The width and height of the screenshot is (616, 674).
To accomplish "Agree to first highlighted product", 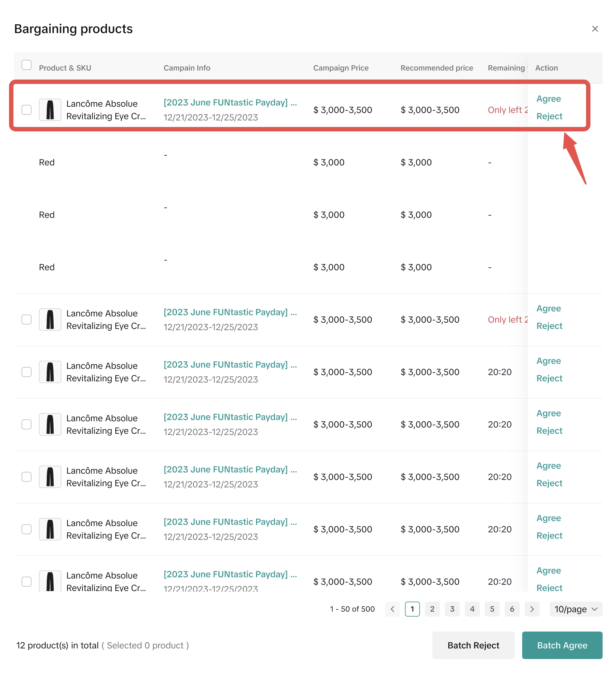I will [549, 99].
